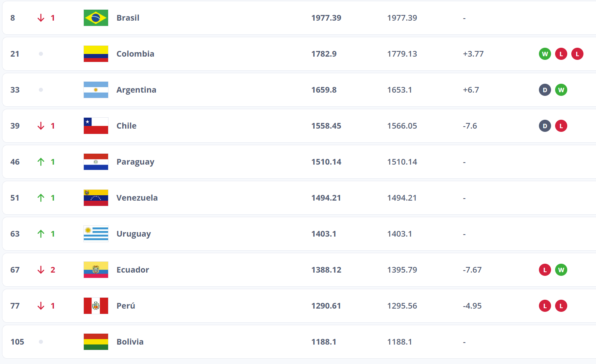The image size is (596, 364).
Task: Click the Uruguay flag icon
Action: click(96, 234)
